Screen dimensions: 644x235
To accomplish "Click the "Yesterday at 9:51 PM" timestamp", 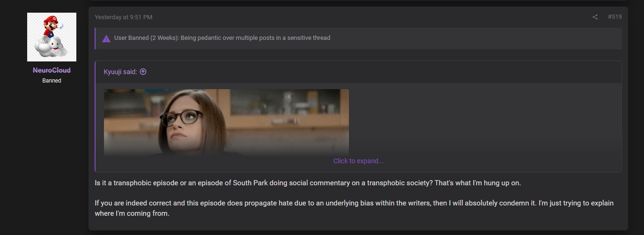I will [123, 17].
